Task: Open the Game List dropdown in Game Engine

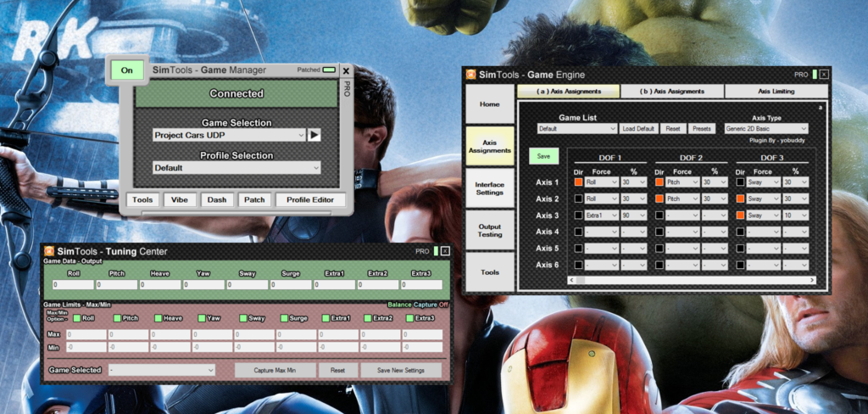Action: [576, 129]
